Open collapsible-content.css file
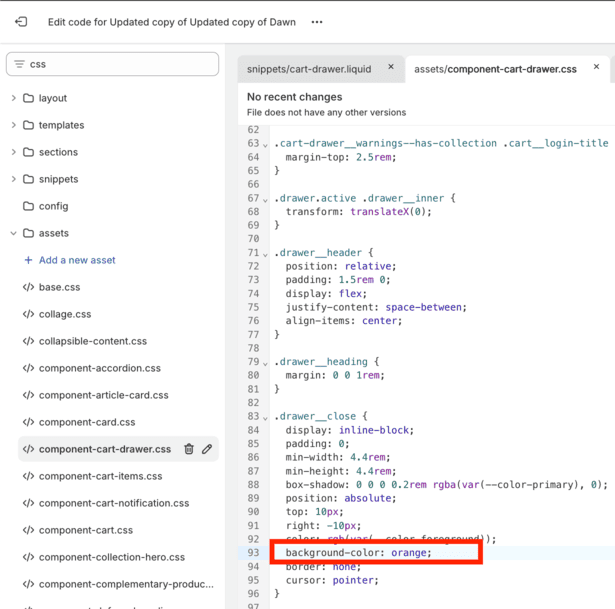Viewport: 615px width, 609px height. click(x=93, y=341)
